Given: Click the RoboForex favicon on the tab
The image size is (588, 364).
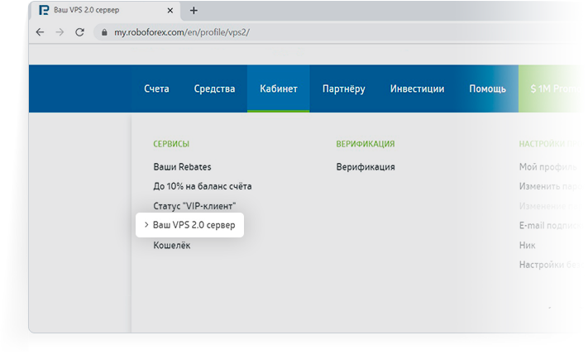Looking at the screenshot, I should coord(44,10).
